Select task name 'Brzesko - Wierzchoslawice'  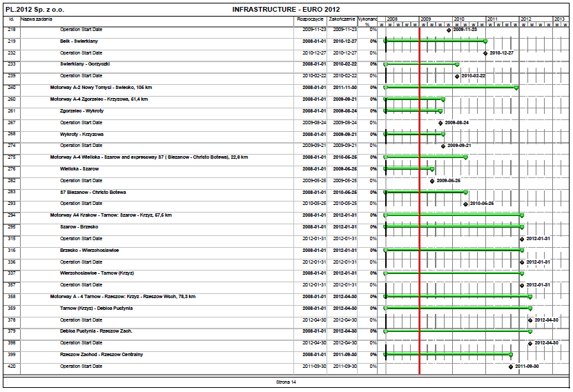click(89, 251)
